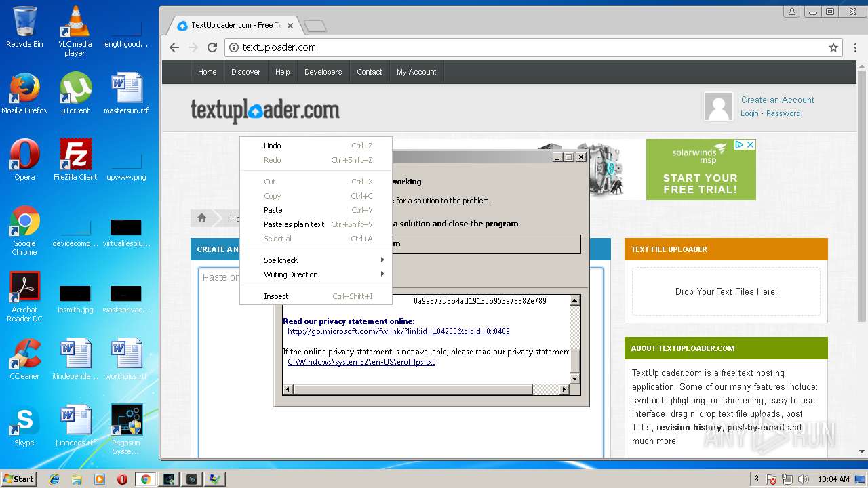Screen dimensions: 868x488
Task: Open iesmith.jpg file on desktop
Action: pos(75,298)
